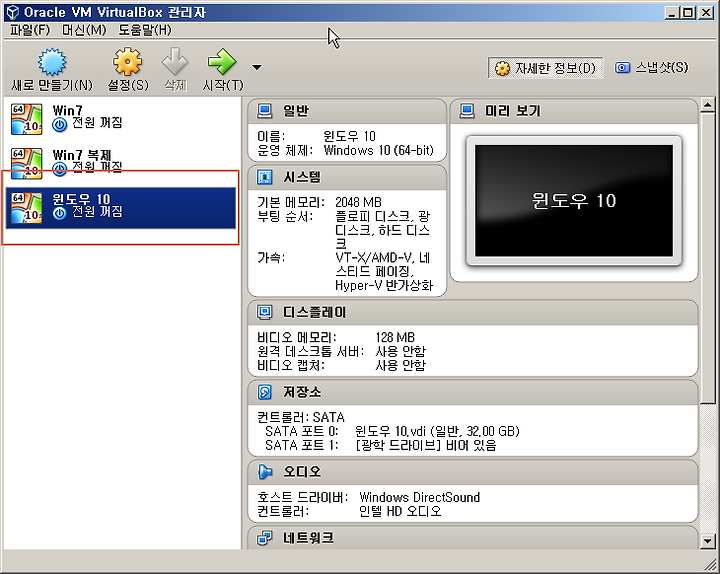Click the 삭제 remove arrow icon
This screenshot has height=574, width=720.
175,62
